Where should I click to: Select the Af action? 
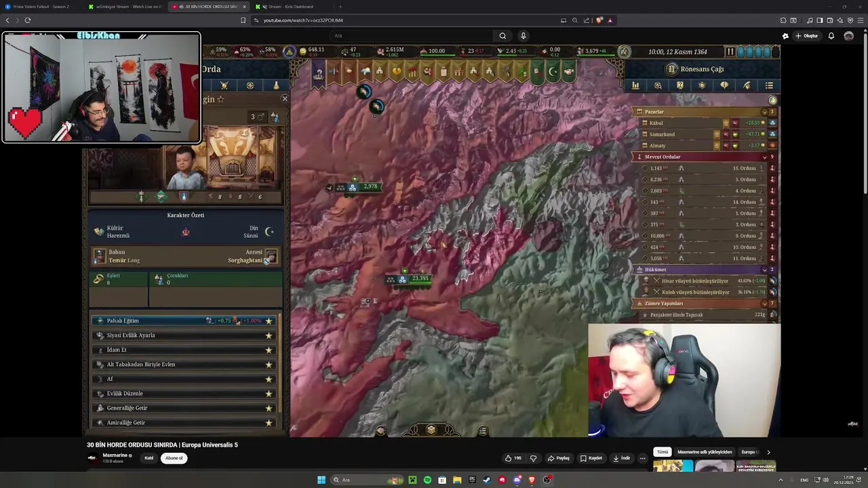[185, 379]
